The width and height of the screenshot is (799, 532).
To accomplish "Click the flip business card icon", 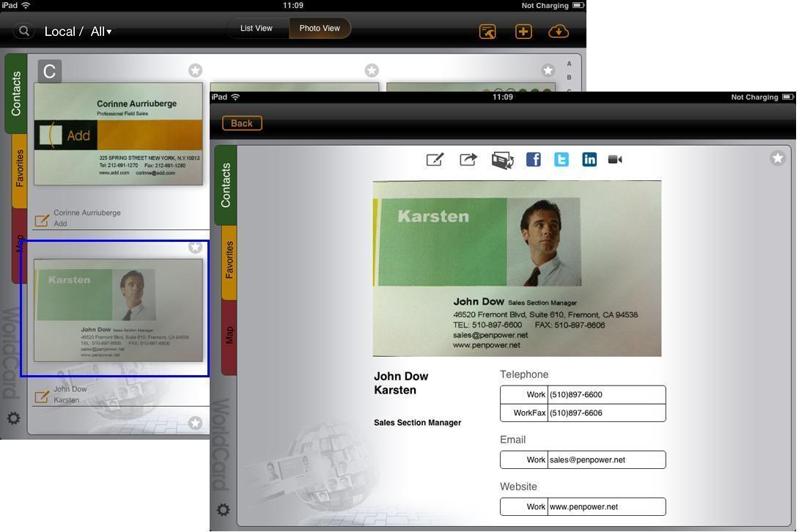I will 502,160.
